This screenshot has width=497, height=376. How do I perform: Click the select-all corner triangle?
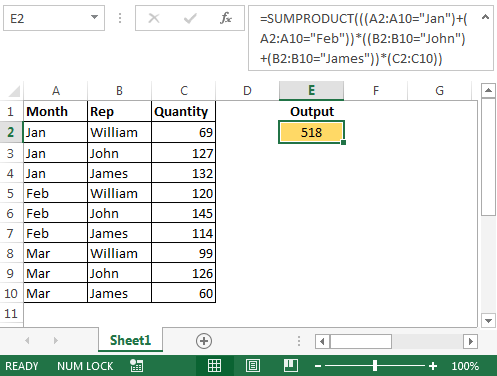[x=14, y=91]
